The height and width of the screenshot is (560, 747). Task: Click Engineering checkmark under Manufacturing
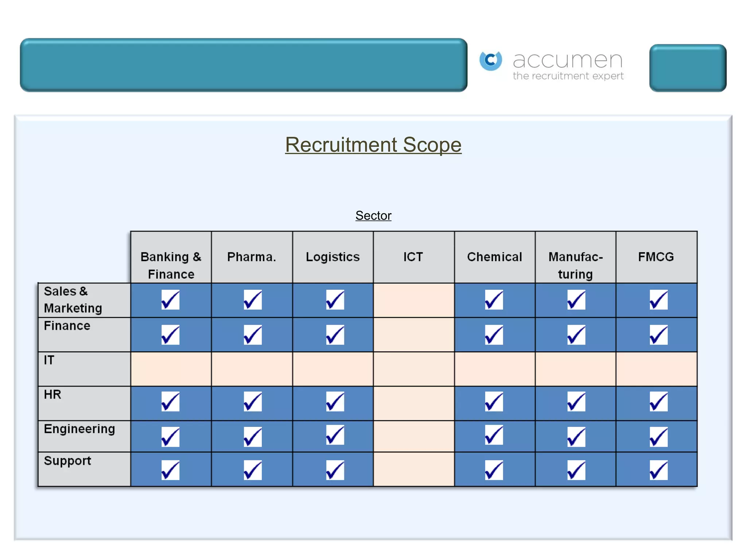point(576,437)
